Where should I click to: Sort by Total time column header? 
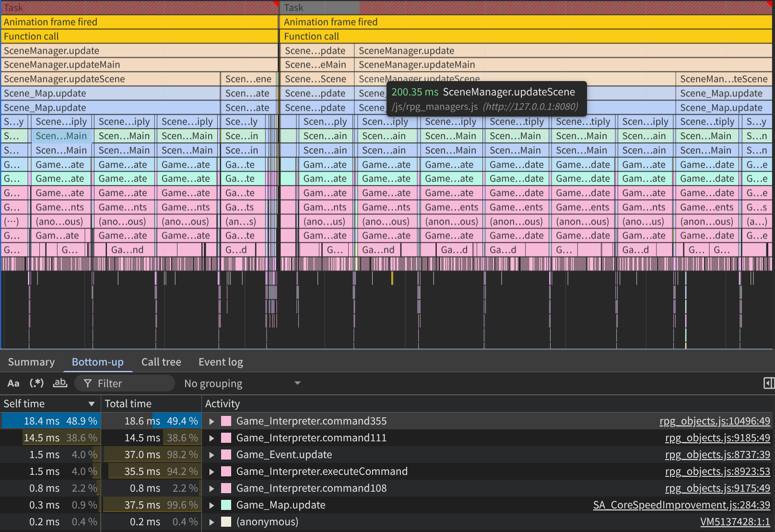(151, 403)
